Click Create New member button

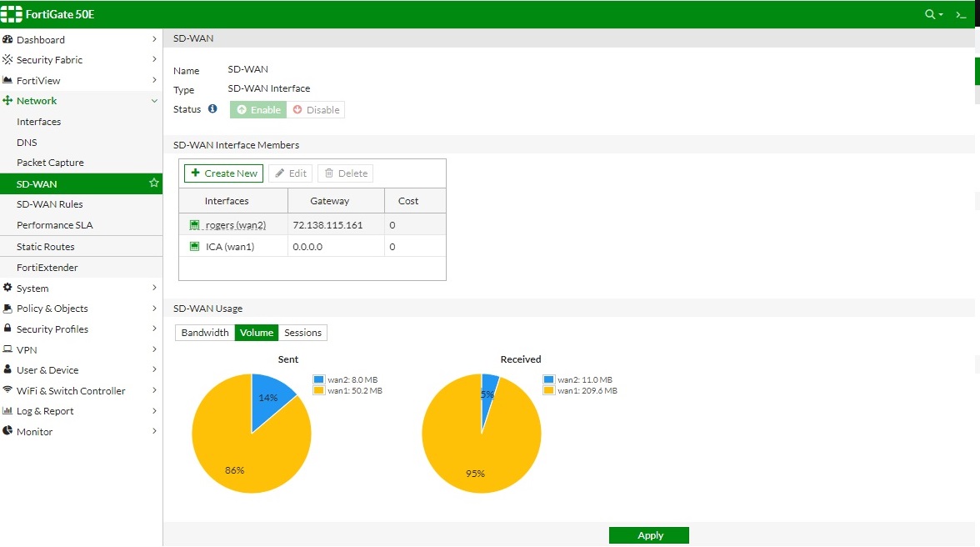point(223,173)
